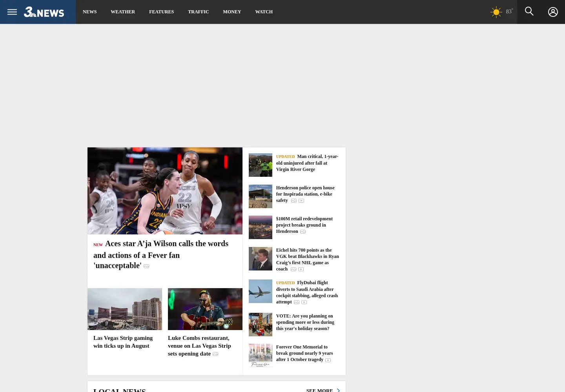Click the Eichel VGK coach thumbnail

261,259
